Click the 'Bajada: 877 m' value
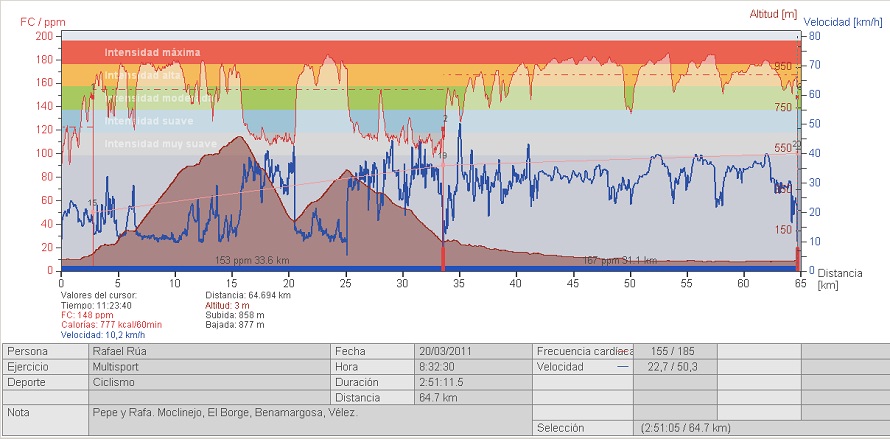 tap(234, 325)
